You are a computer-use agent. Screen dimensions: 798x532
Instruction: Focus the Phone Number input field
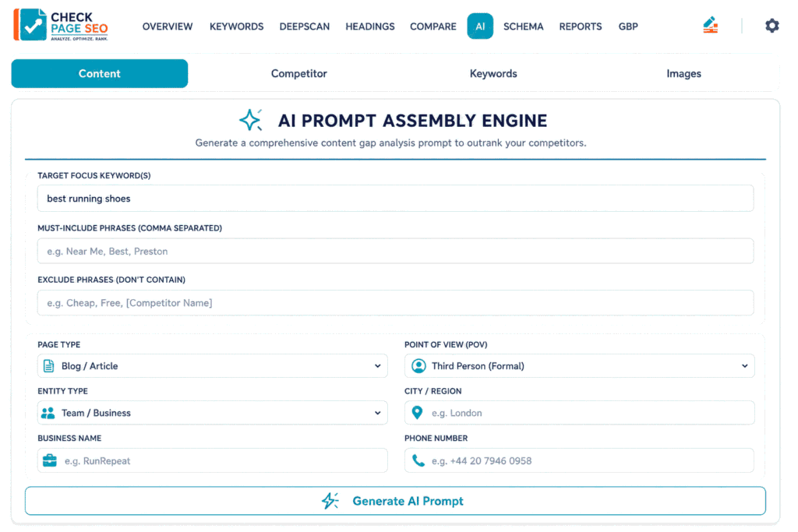(579, 461)
